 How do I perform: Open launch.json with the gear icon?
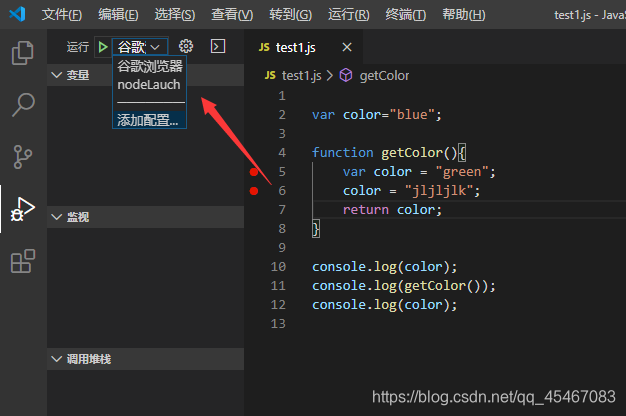pyautogui.click(x=186, y=46)
